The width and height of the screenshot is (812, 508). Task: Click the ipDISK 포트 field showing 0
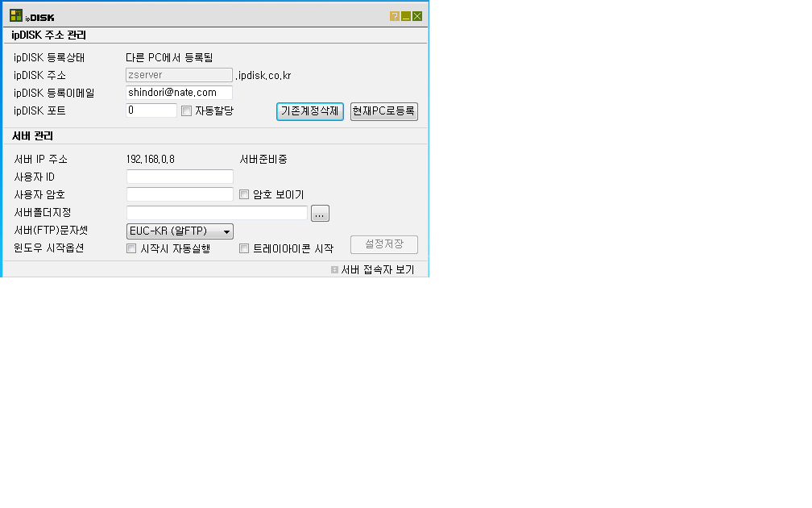point(151,110)
